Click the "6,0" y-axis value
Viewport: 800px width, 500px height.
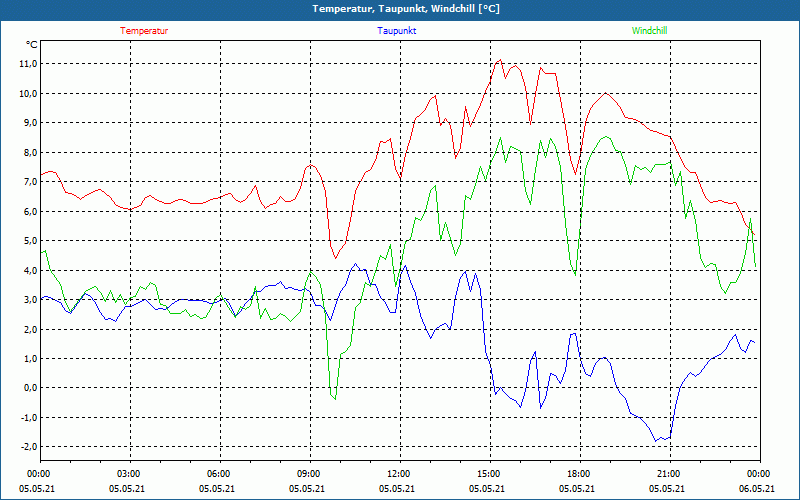(30, 211)
